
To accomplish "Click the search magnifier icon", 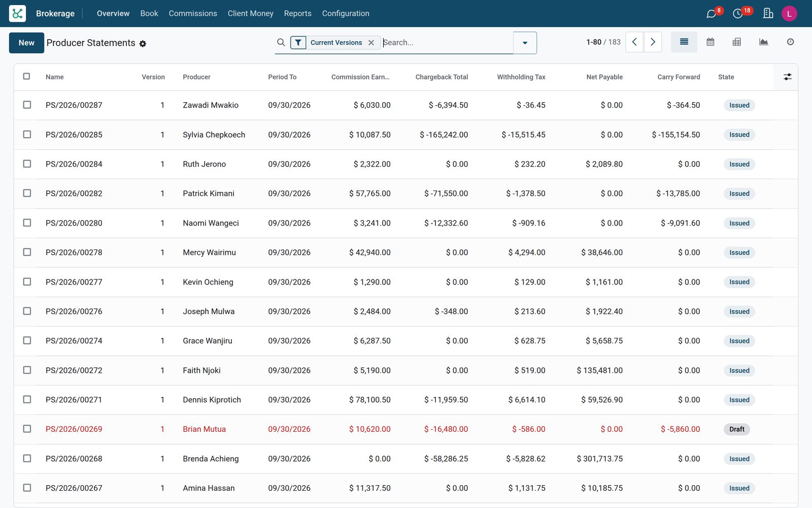I will tap(281, 43).
